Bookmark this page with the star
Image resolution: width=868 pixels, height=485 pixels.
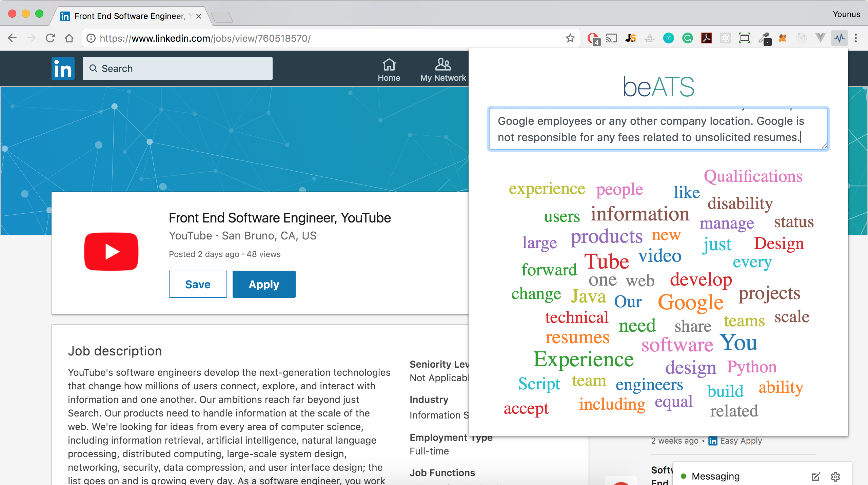570,38
